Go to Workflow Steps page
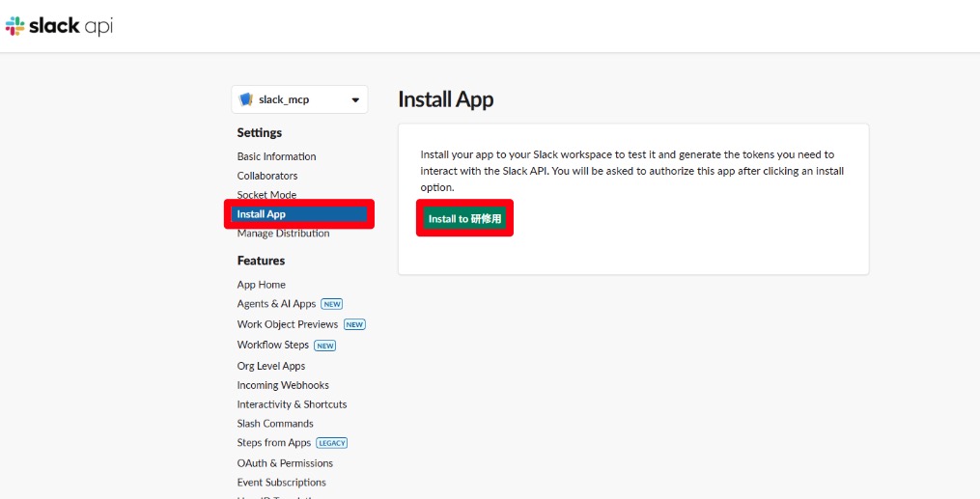 [x=273, y=345]
